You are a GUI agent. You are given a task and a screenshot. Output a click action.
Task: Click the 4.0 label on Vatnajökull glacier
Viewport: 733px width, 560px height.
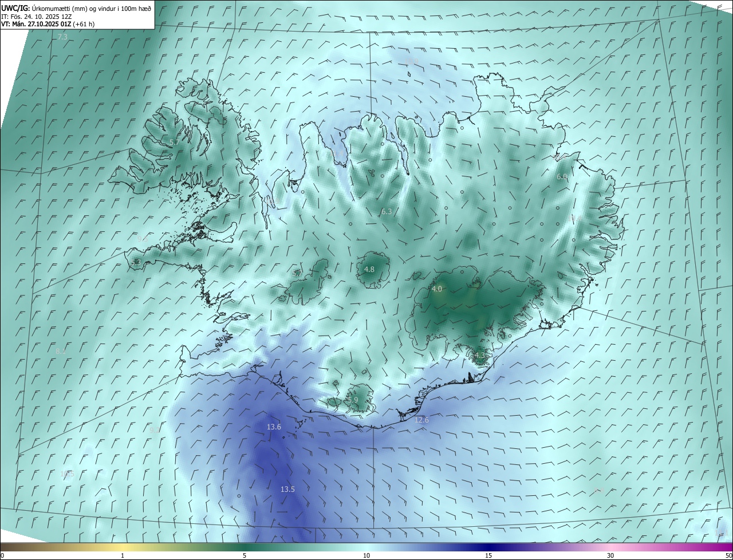coord(437,289)
